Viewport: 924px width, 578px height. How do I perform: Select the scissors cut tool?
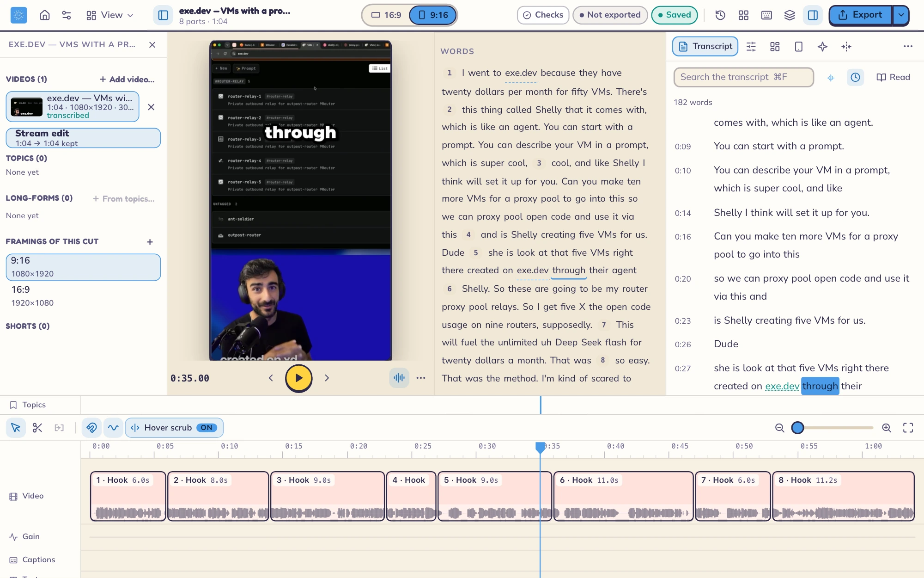click(x=37, y=428)
